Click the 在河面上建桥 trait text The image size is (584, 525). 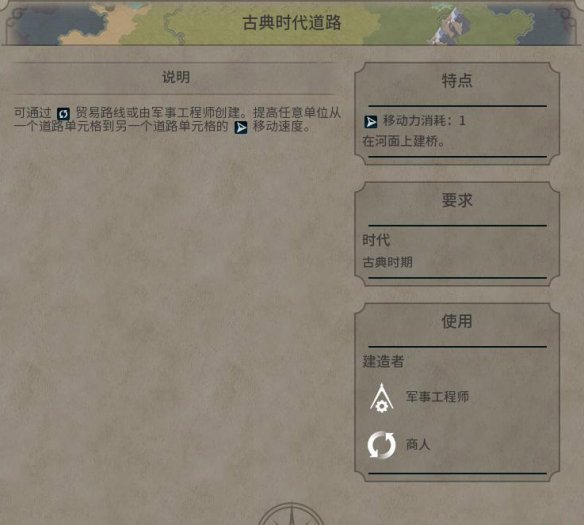tap(404, 141)
